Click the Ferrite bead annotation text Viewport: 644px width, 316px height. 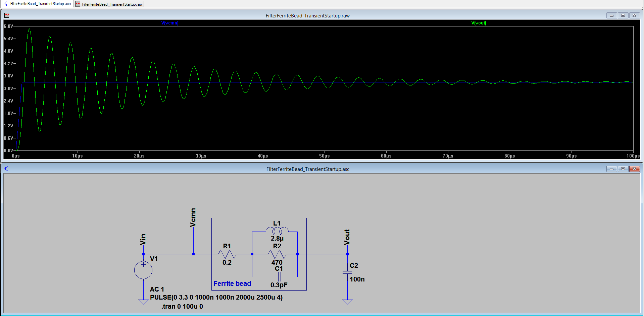232,283
